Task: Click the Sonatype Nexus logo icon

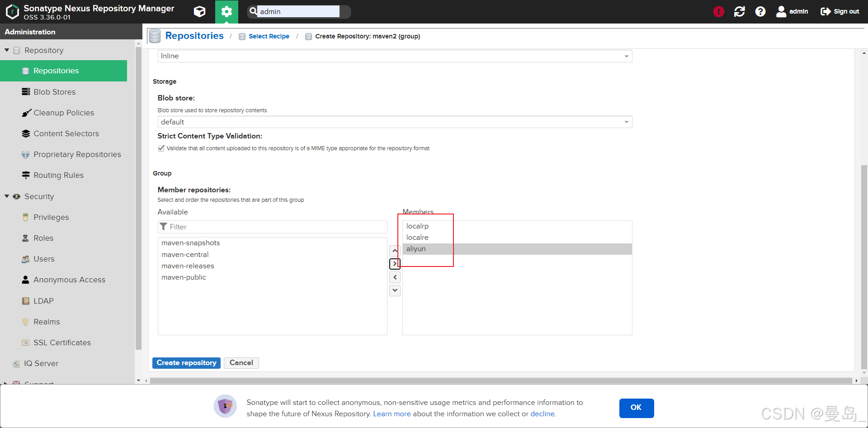Action: coord(12,12)
